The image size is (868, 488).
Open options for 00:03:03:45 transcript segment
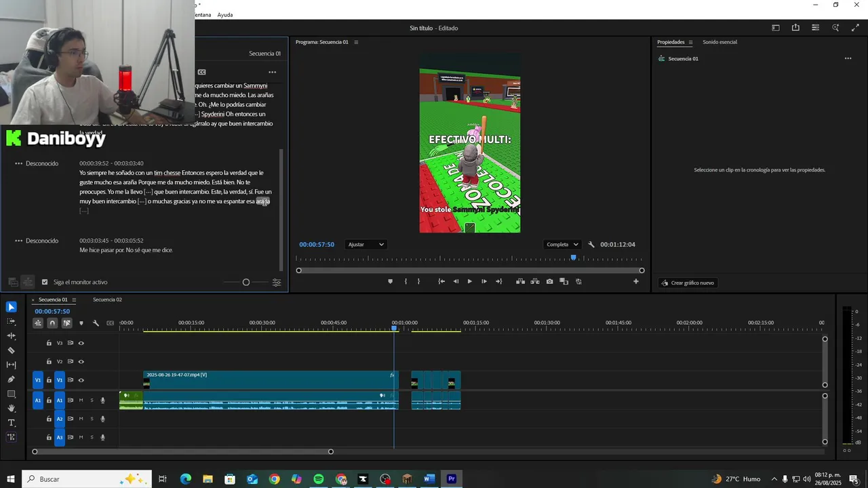[x=19, y=241]
